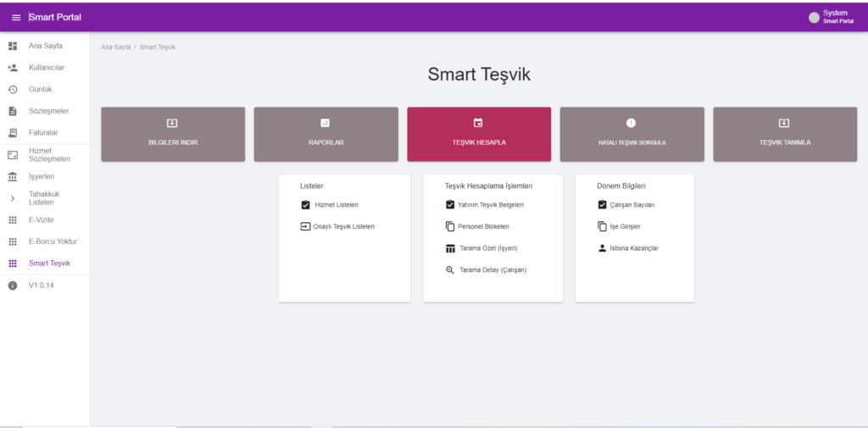The width and height of the screenshot is (868, 428).
Task: Open the Raporlar card
Action: pyautogui.click(x=325, y=134)
